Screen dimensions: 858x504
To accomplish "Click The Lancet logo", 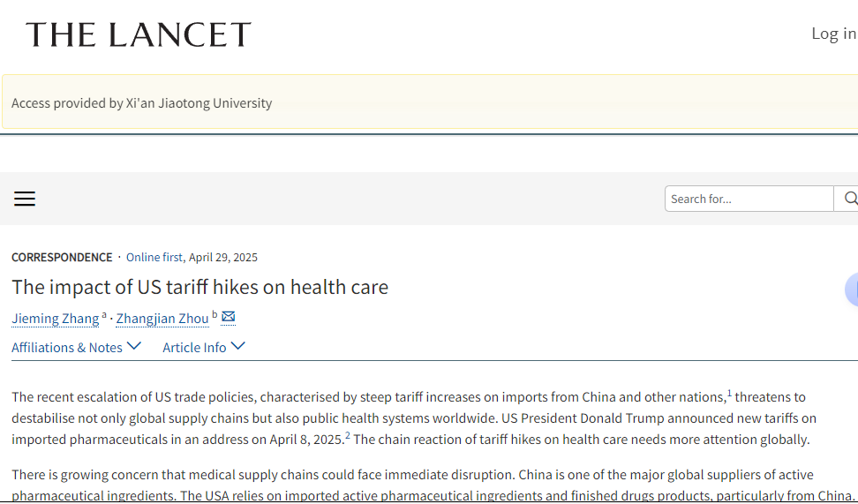I will click(x=139, y=35).
